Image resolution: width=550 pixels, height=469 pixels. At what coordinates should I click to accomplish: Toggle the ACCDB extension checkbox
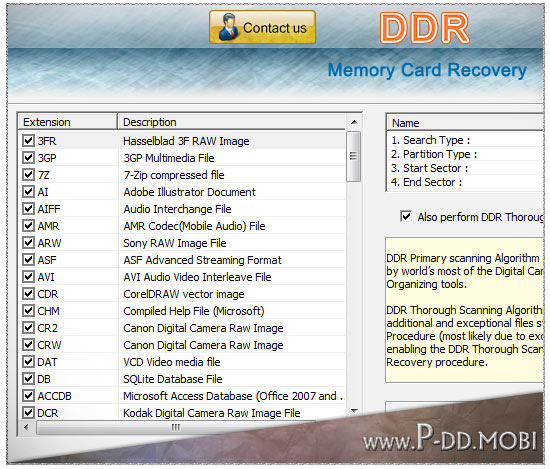click(28, 396)
